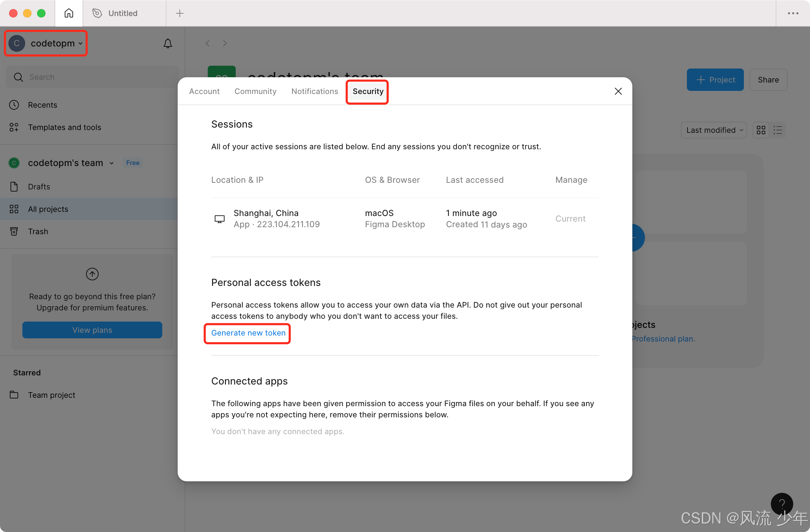Viewport: 810px width, 532px height.
Task: Click the Free plan badge
Action: pyautogui.click(x=133, y=163)
